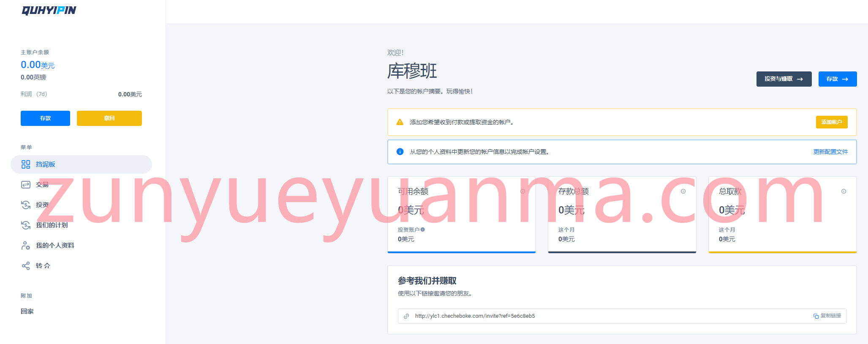Select the referral invite URL field
The height and width of the screenshot is (344, 868).
tap(622, 316)
